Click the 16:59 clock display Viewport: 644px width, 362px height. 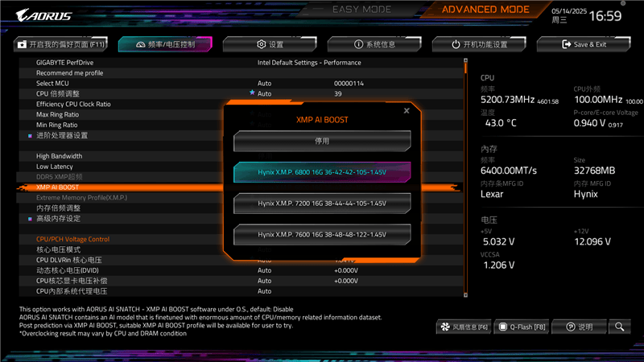605,16
